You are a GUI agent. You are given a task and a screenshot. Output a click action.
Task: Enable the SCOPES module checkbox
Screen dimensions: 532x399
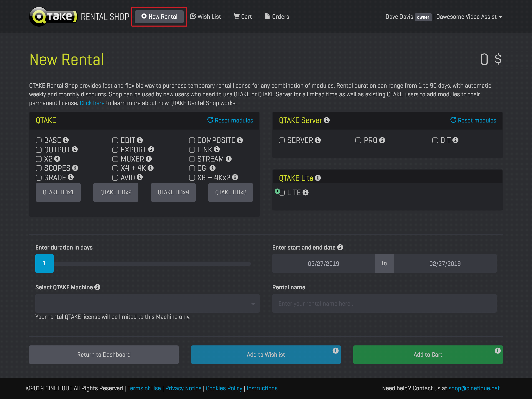39,168
